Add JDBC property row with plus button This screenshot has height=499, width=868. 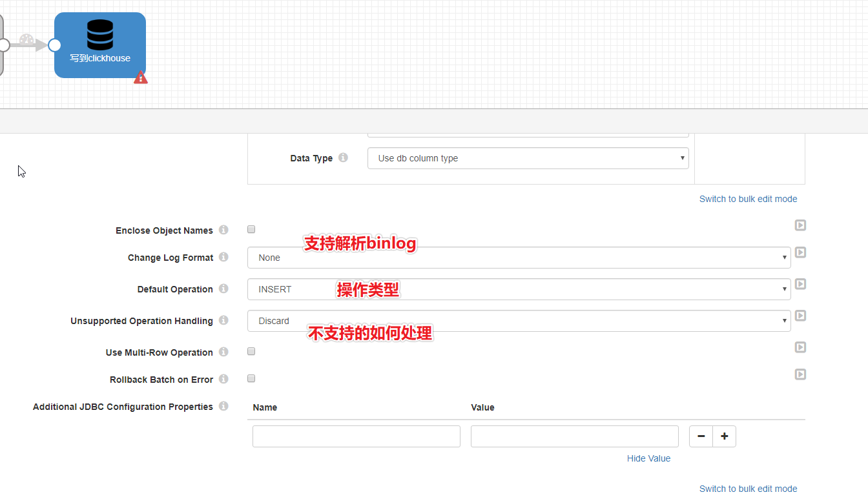pos(724,436)
